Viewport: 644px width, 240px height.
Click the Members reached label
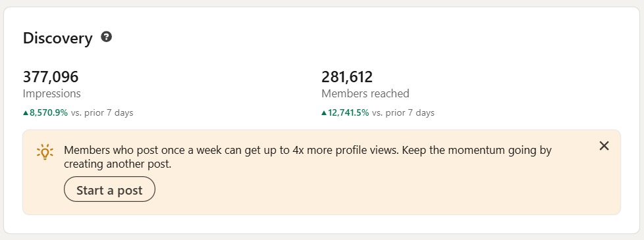365,93
